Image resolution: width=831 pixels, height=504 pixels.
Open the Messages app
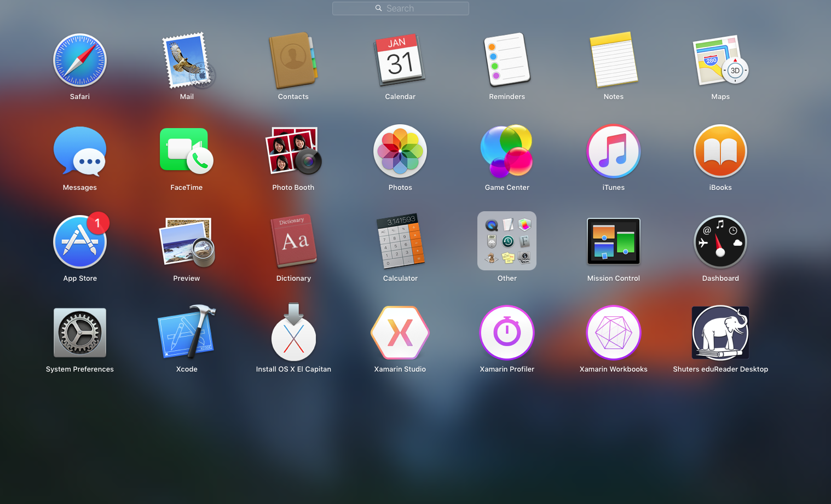80,152
